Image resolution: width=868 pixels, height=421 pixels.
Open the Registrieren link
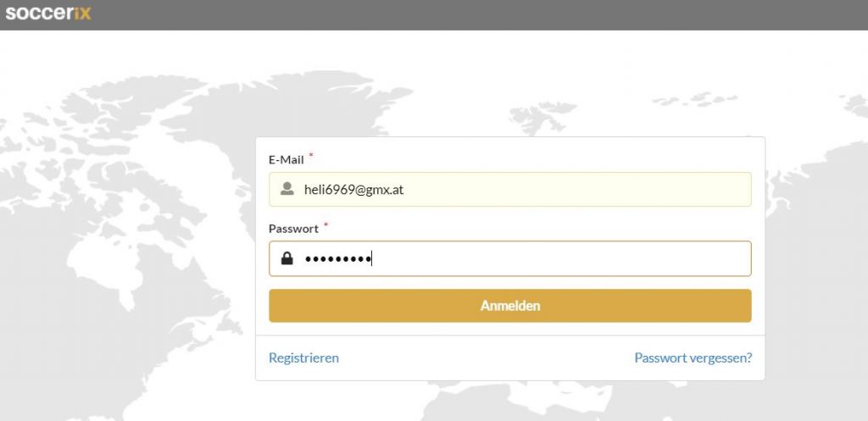(303, 358)
